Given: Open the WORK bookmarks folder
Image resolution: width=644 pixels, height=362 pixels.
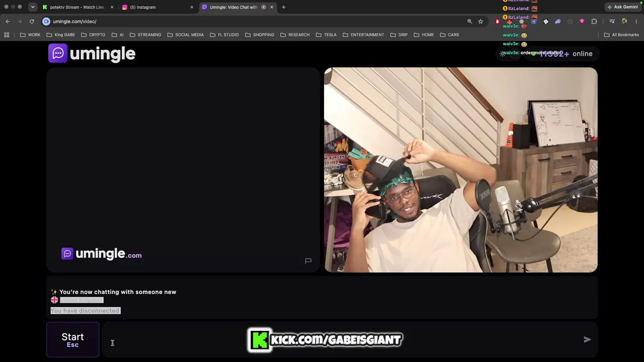Looking at the screenshot, I should 30,35.
